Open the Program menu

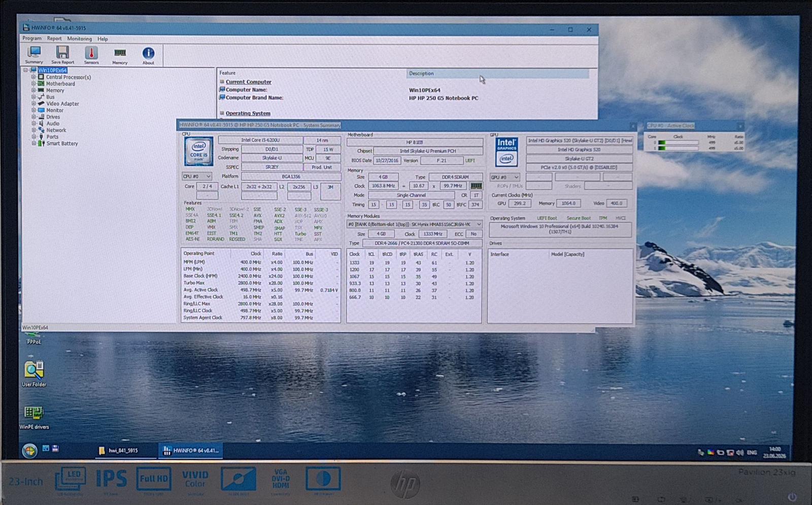pyautogui.click(x=32, y=39)
